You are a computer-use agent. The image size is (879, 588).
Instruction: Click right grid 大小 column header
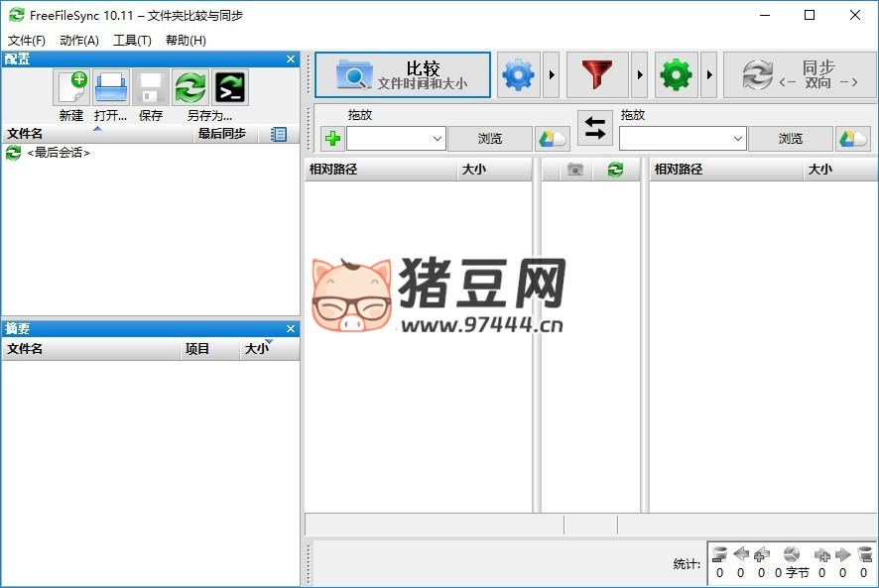(x=840, y=170)
